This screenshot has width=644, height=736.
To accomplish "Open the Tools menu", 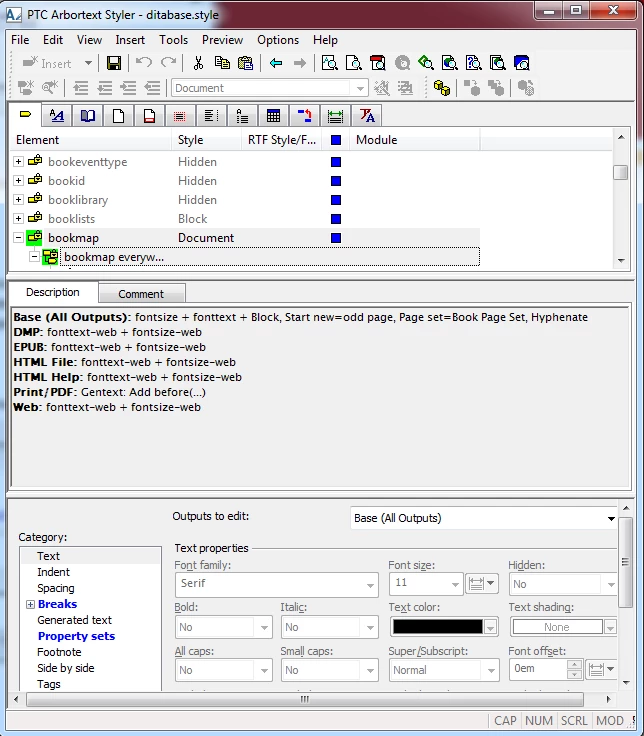I will [x=173, y=40].
